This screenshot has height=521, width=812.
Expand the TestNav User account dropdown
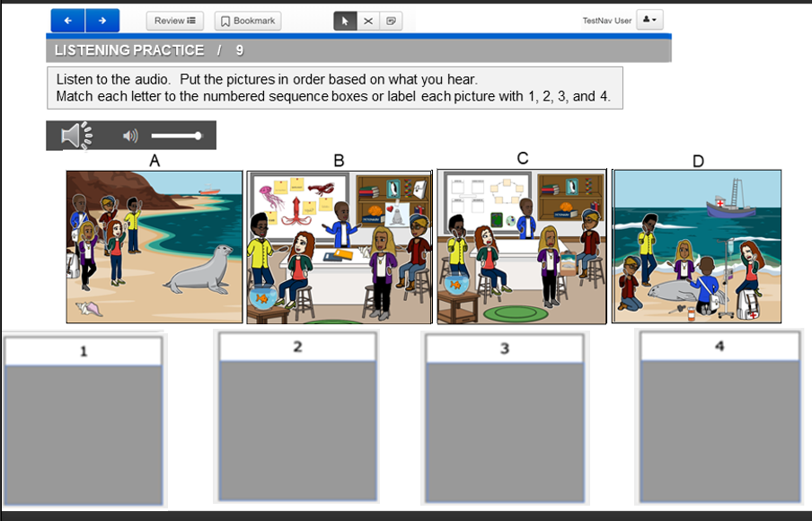649,20
